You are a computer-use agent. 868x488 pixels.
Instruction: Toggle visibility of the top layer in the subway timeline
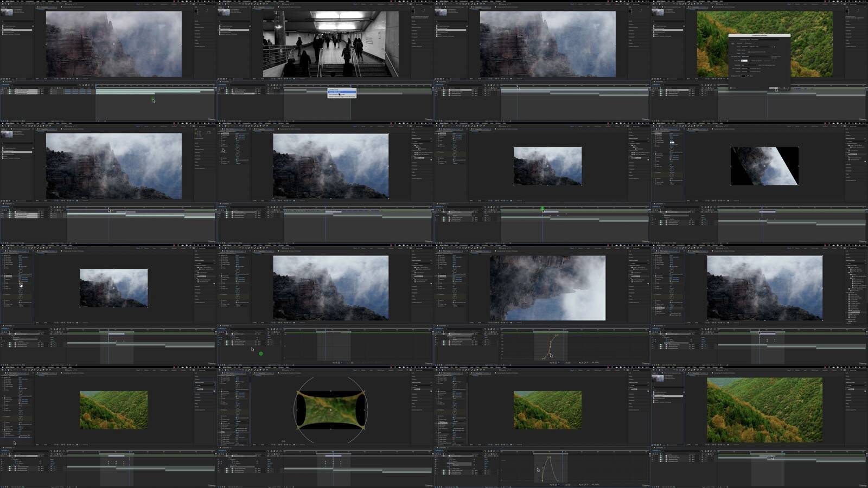(x=219, y=90)
